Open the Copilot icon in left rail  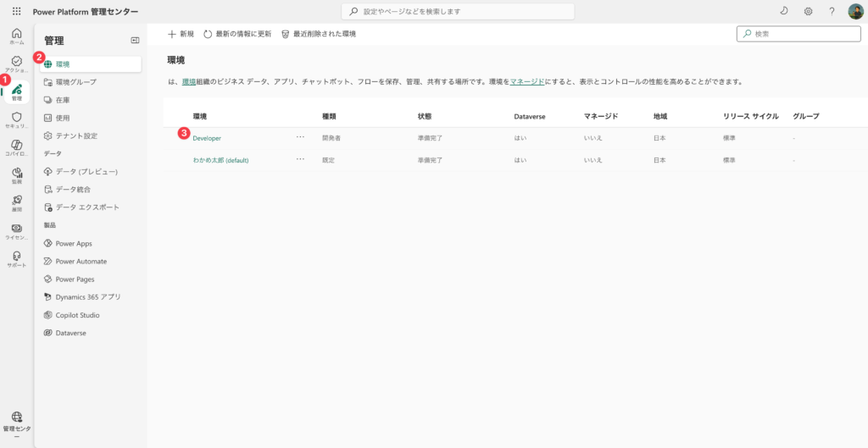pyautogui.click(x=16, y=147)
